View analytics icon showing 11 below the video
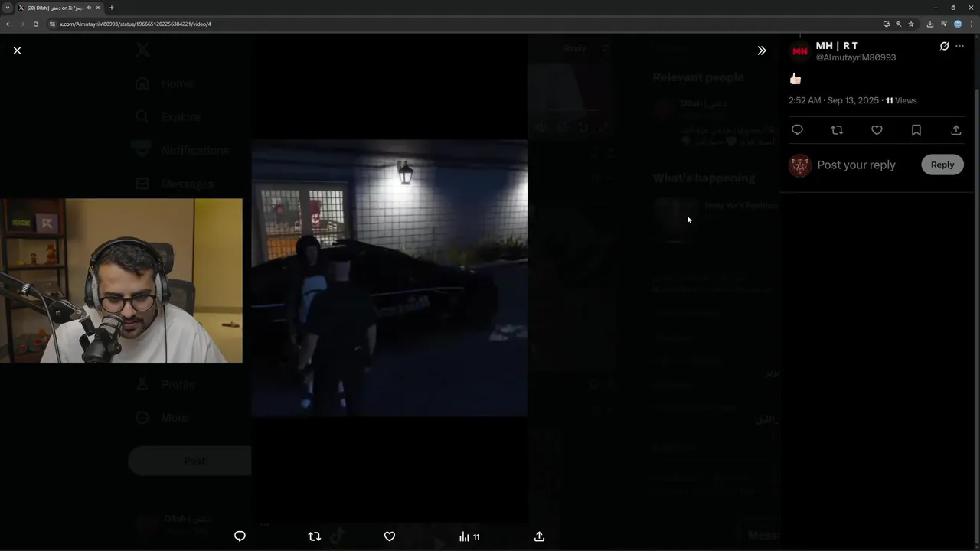This screenshot has width=980, height=551. [469, 536]
